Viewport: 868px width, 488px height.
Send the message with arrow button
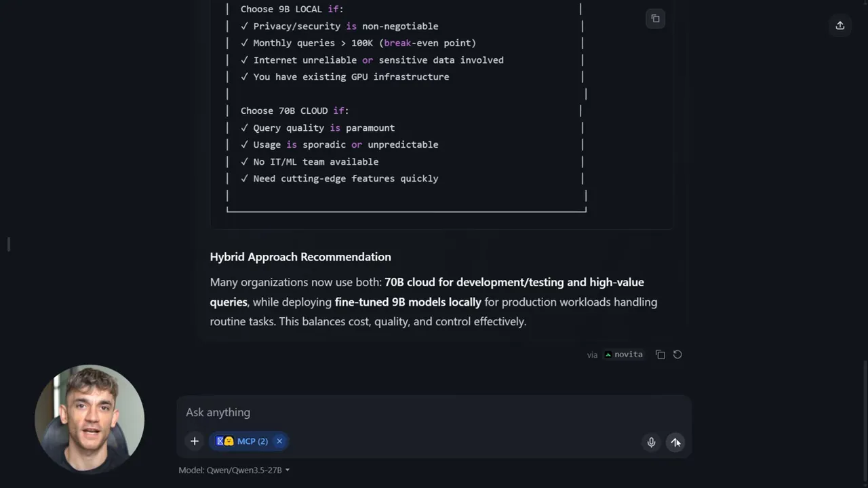pos(675,443)
